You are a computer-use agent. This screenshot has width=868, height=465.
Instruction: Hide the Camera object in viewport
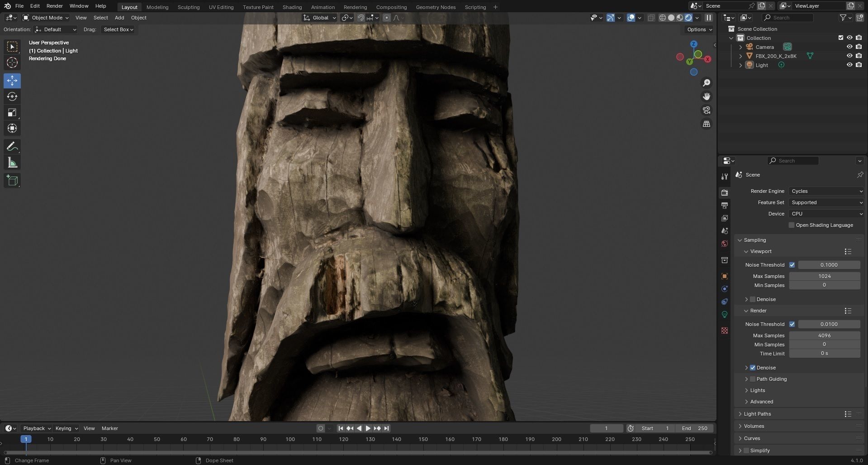[x=849, y=47]
